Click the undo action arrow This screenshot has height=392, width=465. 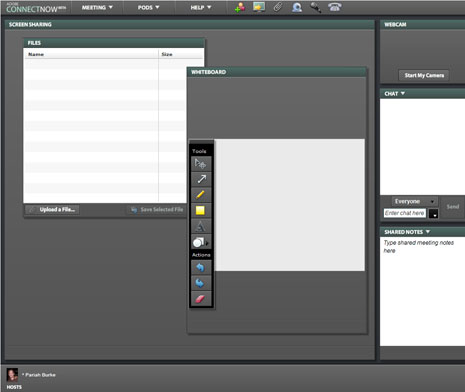point(201,267)
